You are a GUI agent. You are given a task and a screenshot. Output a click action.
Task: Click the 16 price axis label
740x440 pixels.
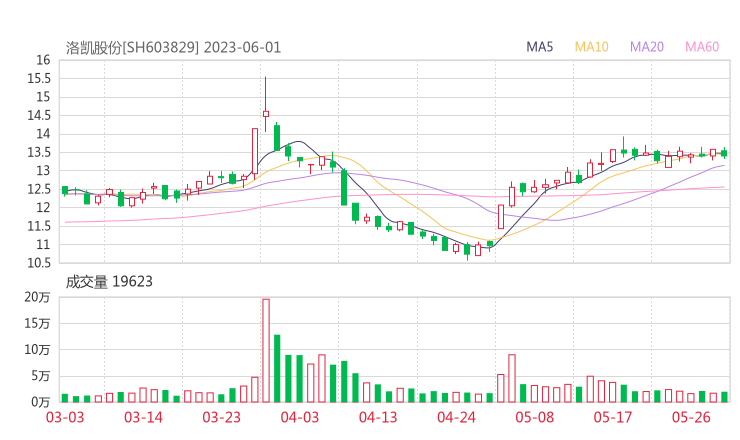tap(43, 60)
